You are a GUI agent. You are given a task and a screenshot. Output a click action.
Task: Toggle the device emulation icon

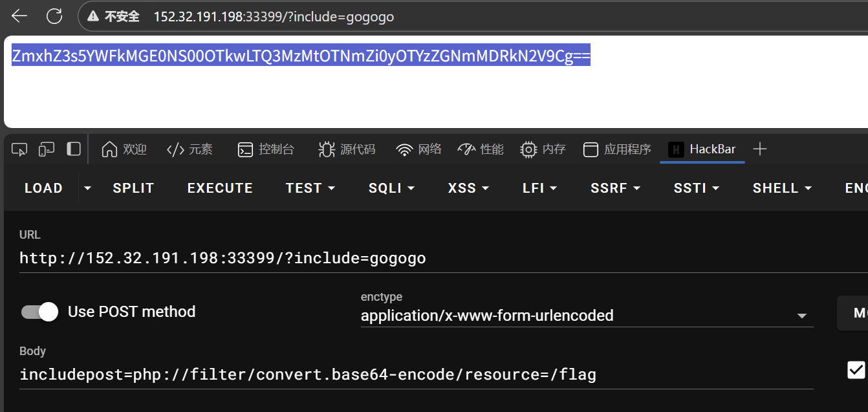click(x=46, y=149)
